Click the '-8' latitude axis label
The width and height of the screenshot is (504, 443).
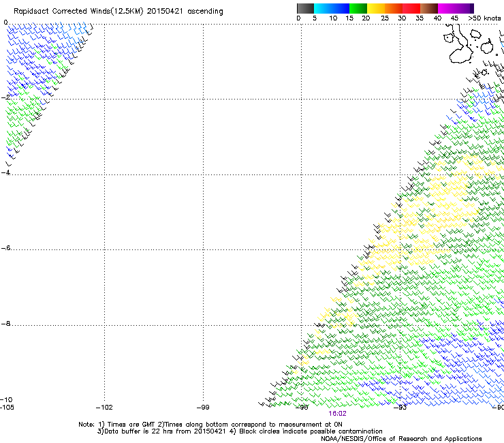pyautogui.click(x=5, y=324)
